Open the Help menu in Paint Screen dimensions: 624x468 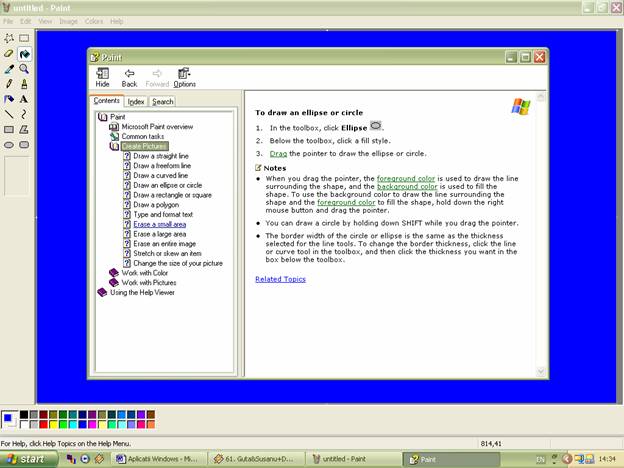click(117, 21)
